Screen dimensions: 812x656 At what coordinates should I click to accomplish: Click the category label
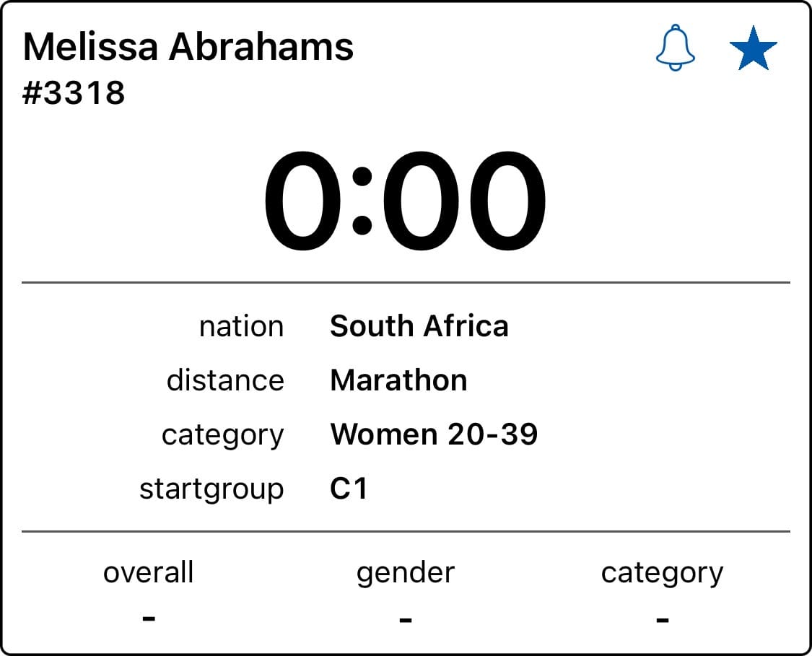tap(224, 434)
